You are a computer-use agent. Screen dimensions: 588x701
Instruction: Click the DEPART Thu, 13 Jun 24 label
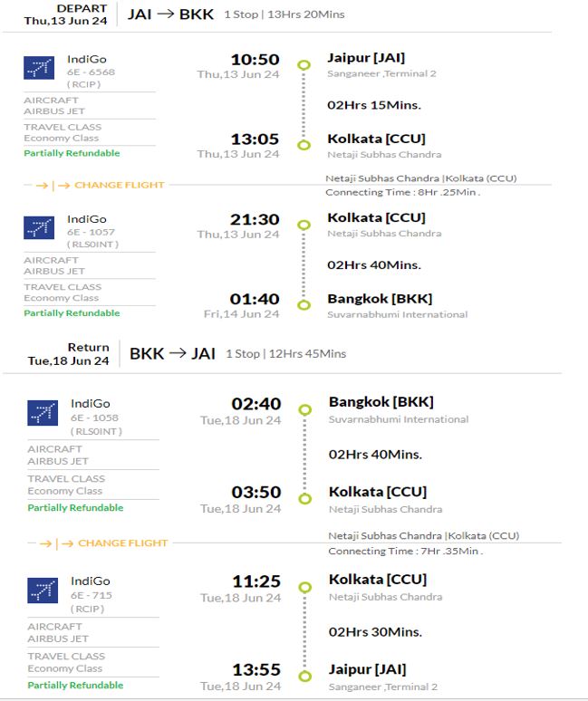point(66,14)
